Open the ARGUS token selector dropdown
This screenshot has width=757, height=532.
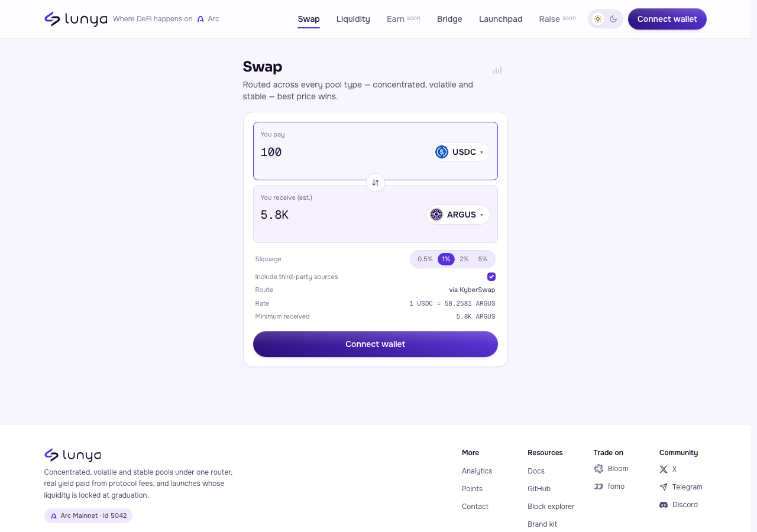tap(458, 215)
